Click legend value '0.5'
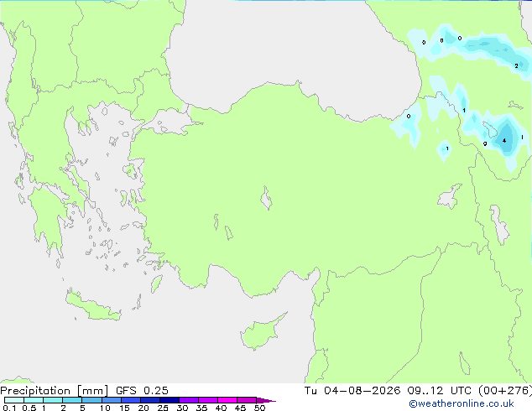The width and height of the screenshot is (532, 411). pyautogui.click(x=29, y=408)
